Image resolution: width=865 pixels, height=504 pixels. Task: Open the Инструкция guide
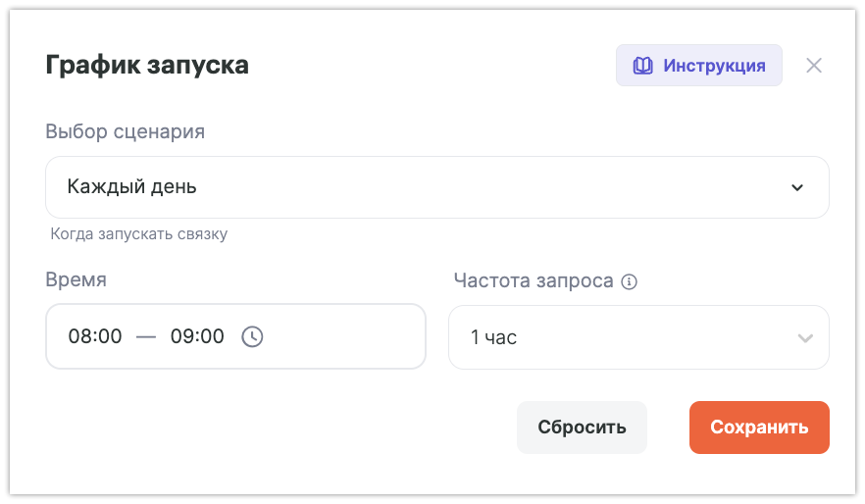pyautogui.click(x=712, y=67)
